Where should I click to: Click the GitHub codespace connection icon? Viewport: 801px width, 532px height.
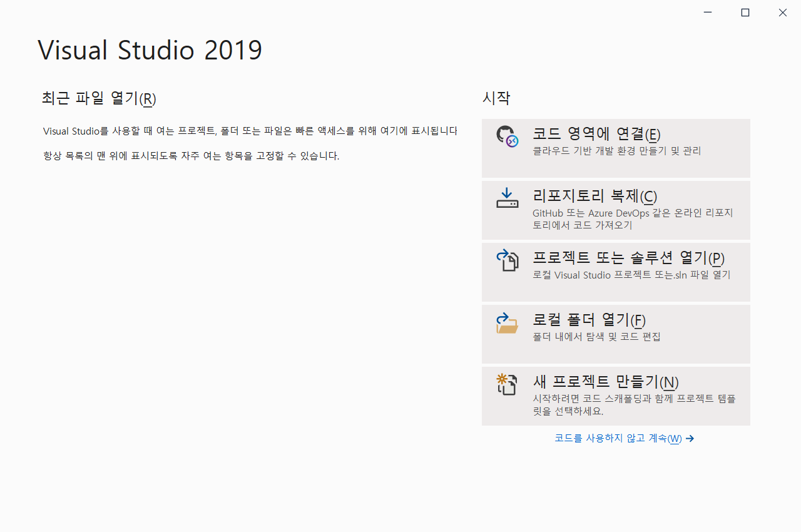point(507,136)
